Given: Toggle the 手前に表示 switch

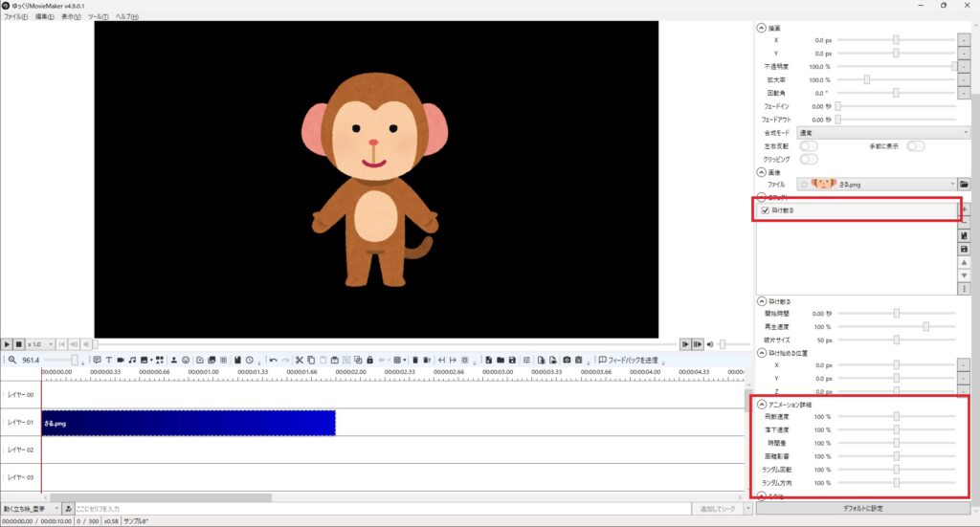Looking at the screenshot, I should tap(916, 145).
